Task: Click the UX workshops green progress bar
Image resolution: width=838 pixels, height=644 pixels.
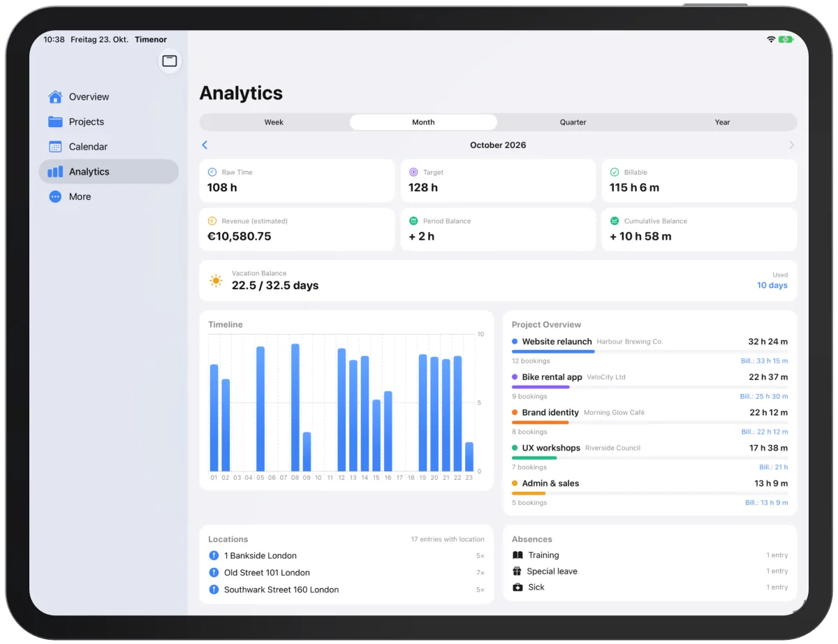Action: 534,458
